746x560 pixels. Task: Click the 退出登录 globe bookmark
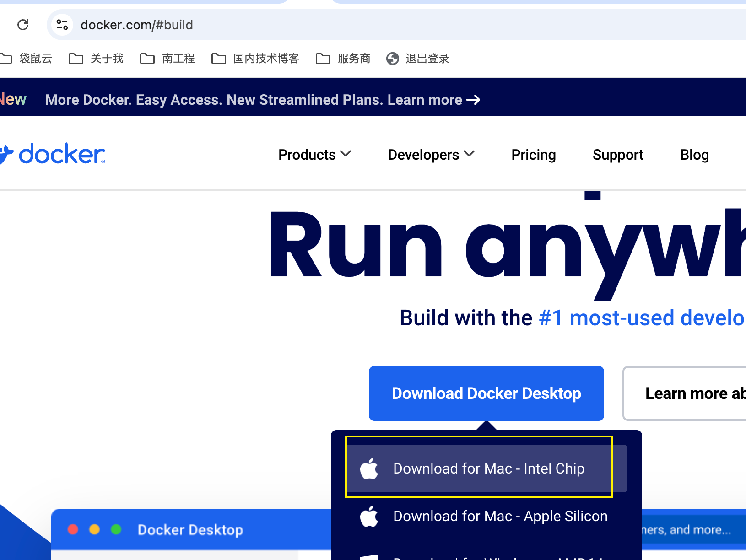pyautogui.click(x=418, y=59)
